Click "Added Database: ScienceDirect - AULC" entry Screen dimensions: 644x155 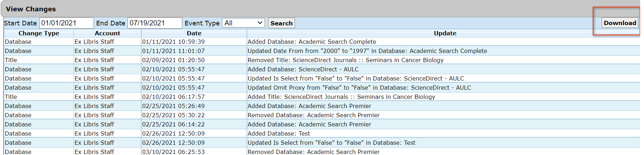click(303, 69)
